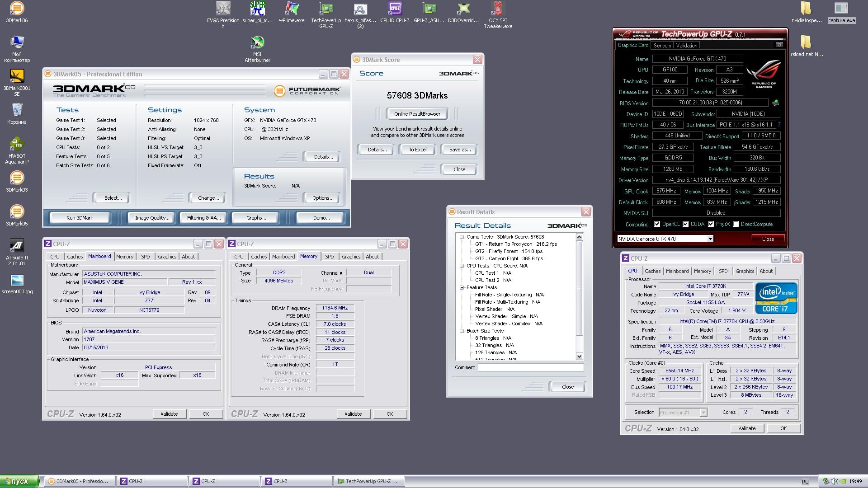Click the Run 3DMark button

80,218
